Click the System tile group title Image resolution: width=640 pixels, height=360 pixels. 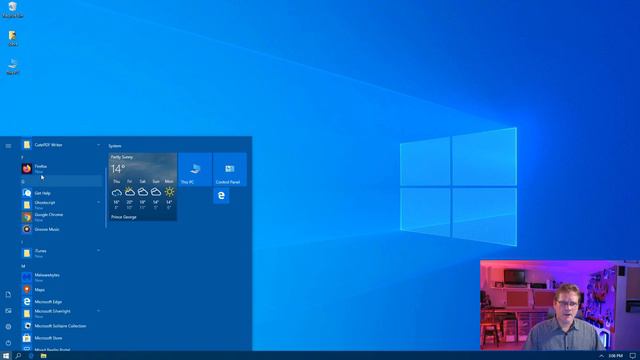click(115, 146)
